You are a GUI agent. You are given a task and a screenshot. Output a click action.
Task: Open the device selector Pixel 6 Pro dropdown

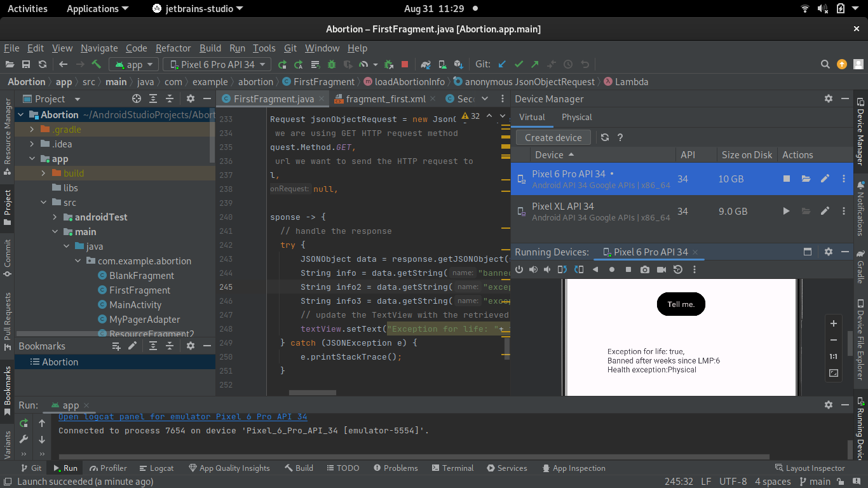click(217, 64)
